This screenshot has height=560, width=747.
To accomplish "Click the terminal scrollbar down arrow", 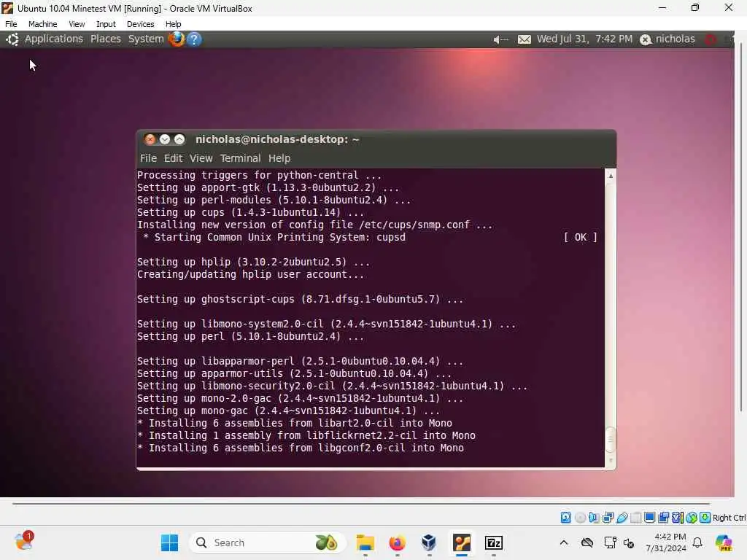I will point(611,461).
